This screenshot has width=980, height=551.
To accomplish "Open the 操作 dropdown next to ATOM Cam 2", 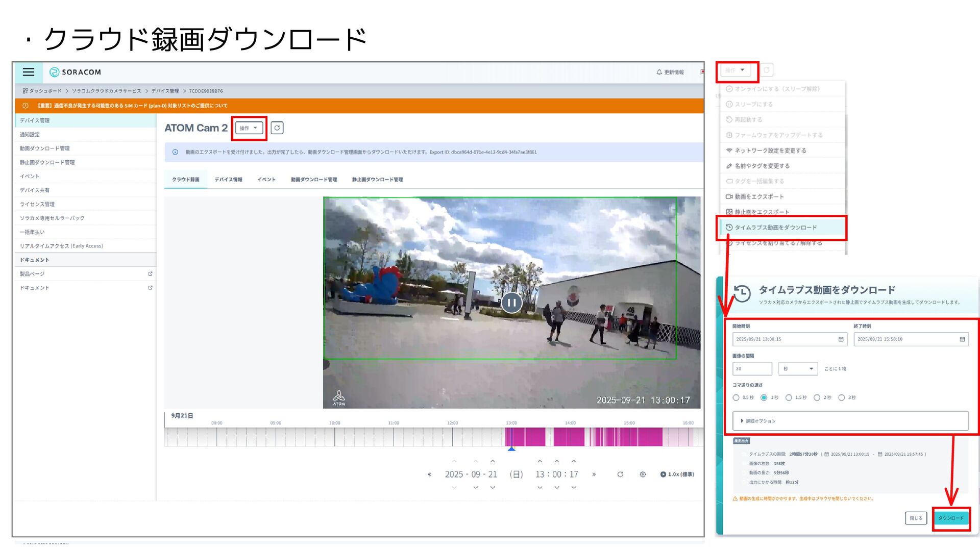I will pyautogui.click(x=249, y=128).
